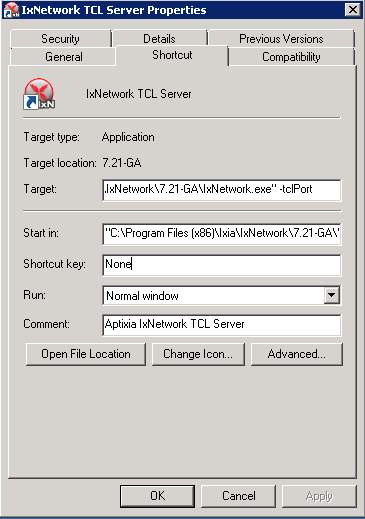Go to the General tab

click(x=64, y=57)
